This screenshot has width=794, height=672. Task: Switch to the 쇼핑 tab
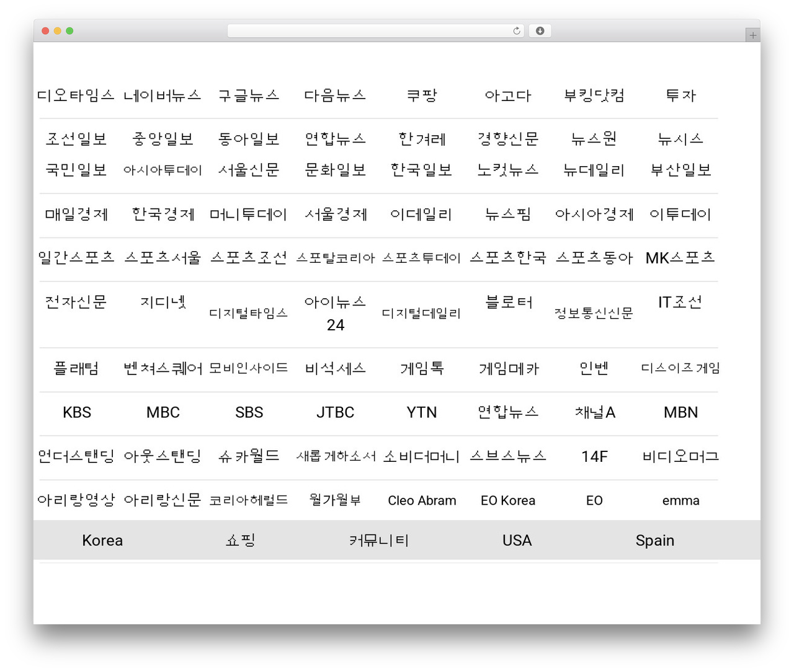tap(241, 541)
